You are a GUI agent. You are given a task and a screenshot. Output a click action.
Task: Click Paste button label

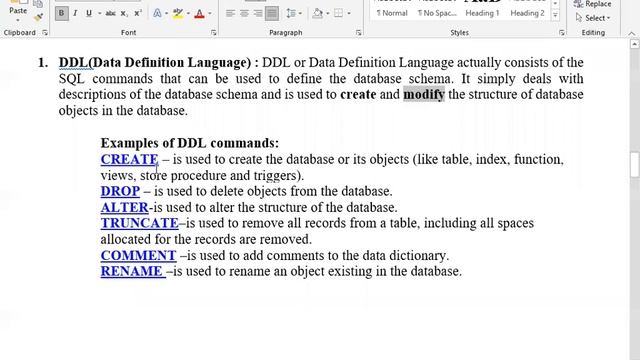click(x=18, y=10)
